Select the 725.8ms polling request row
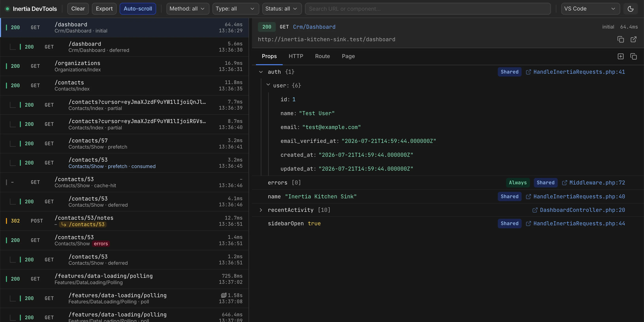Screen dimensions: 644x322 [x=124, y=279]
